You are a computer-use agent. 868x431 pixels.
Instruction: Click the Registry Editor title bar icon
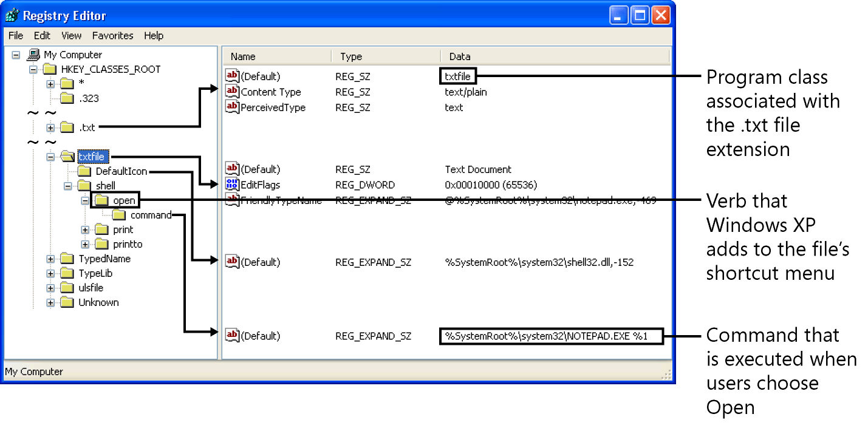tap(12, 15)
